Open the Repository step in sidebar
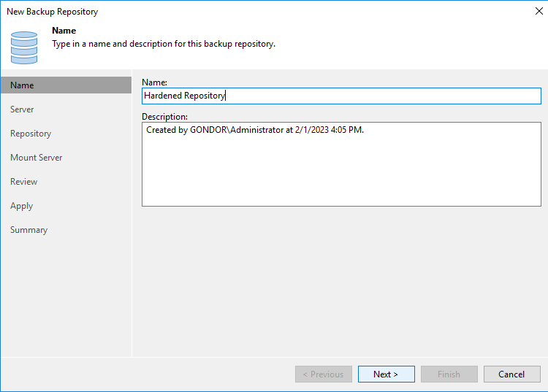Image resolution: width=548 pixels, height=392 pixels. tap(31, 134)
